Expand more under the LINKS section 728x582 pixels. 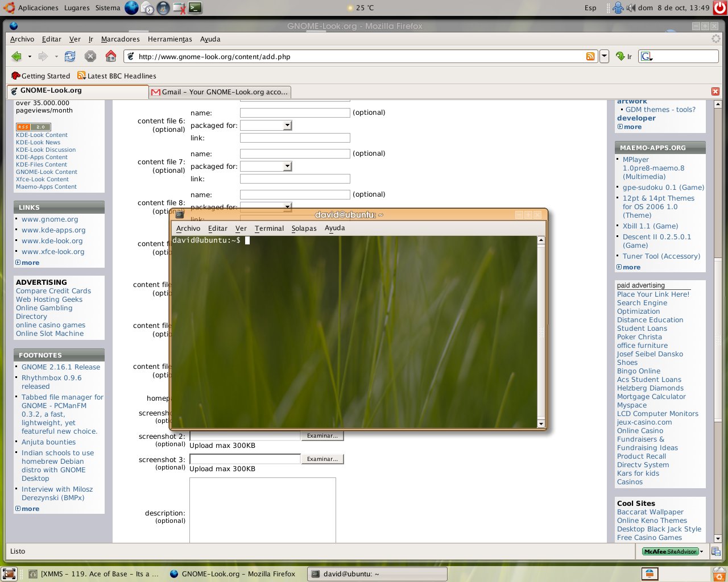pyautogui.click(x=27, y=263)
